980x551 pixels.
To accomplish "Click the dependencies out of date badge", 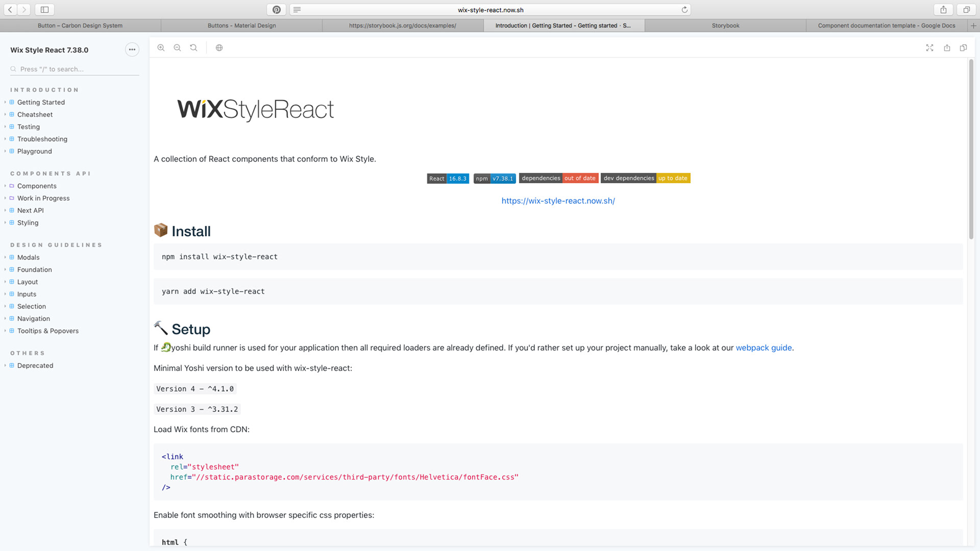I will tap(558, 178).
